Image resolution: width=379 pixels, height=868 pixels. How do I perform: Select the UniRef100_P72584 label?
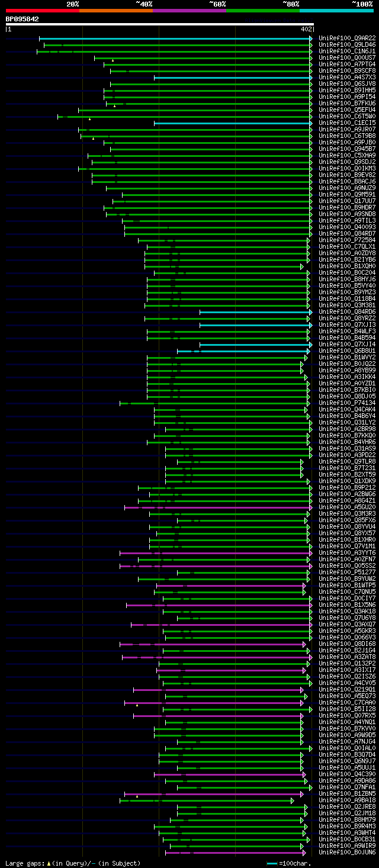tap(347, 240)
